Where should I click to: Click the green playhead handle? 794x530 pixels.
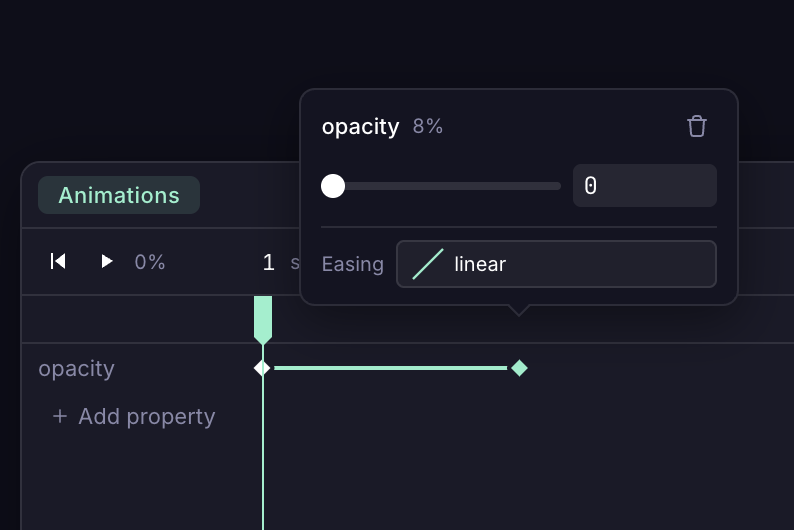pos(263,318)
